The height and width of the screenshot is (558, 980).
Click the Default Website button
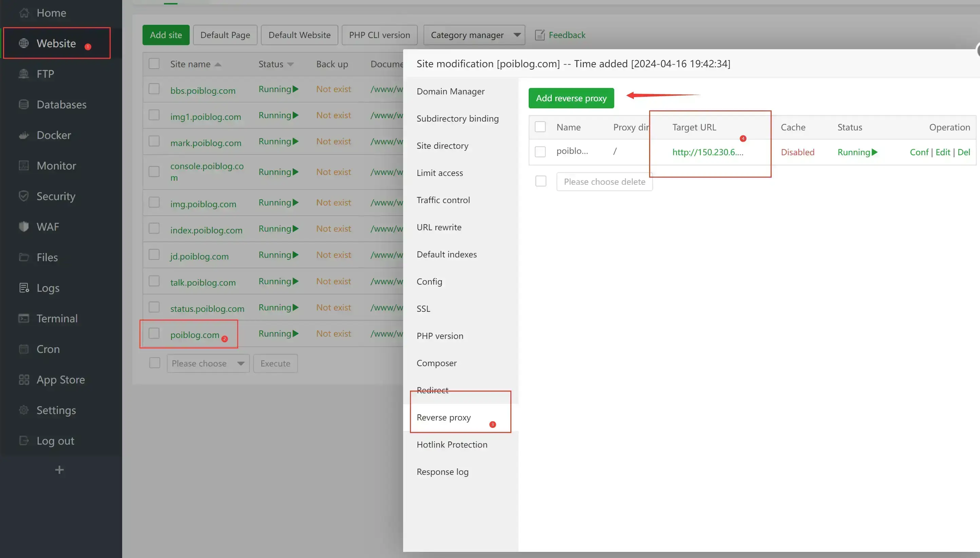point(299,35)
